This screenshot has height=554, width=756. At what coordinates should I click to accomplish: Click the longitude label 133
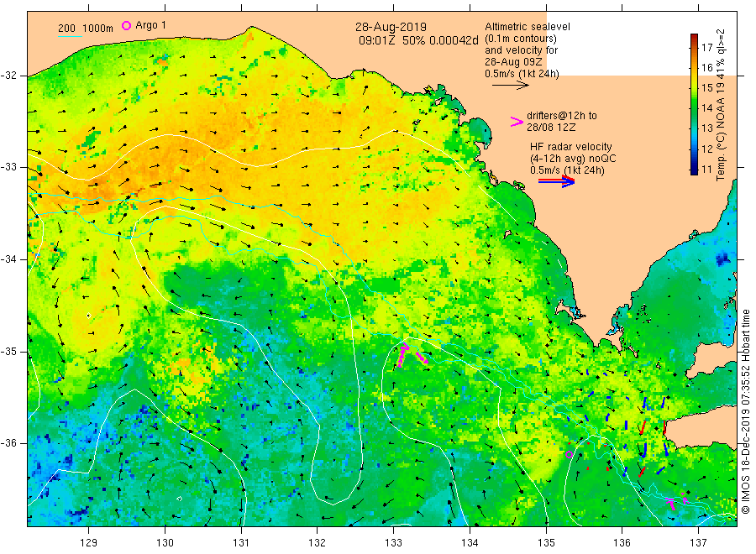coord(393,542)
